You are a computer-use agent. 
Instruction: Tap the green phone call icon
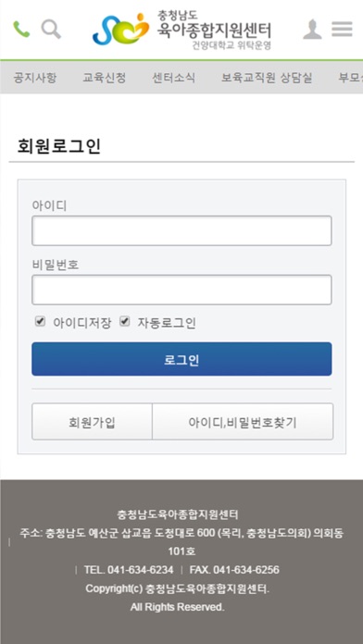pyautogui.click(x=21, y=30)
